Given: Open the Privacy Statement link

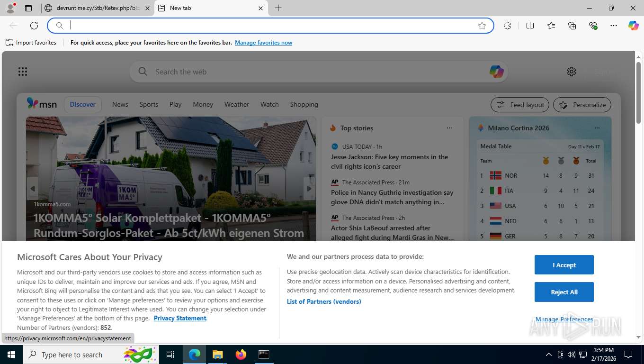Looking at the screenshot, I should coord(180,318).
